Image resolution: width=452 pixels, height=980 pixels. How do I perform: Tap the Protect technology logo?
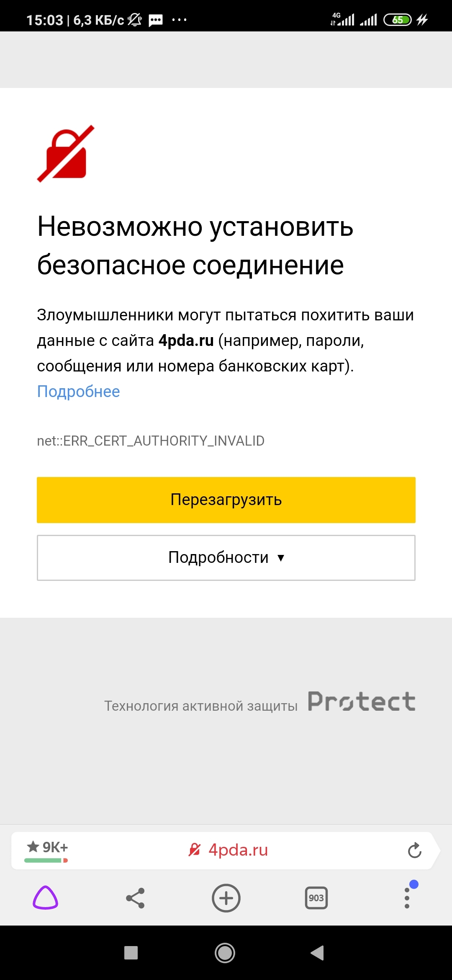pos(362,702)
